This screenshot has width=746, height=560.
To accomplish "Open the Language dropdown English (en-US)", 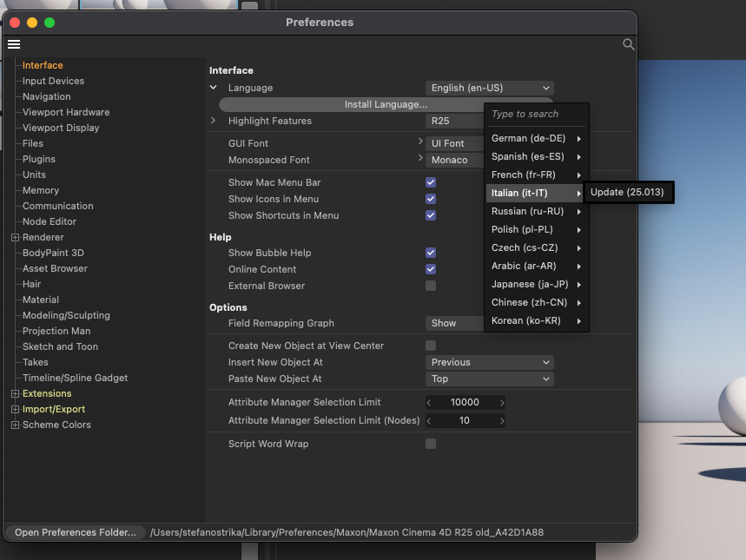I will click(490, 88).
